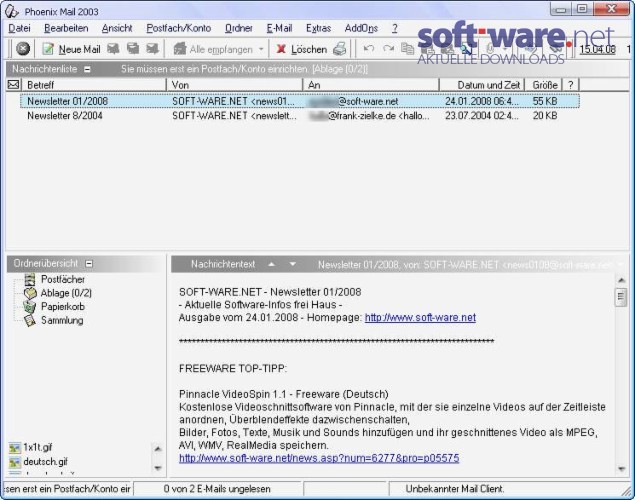Open the E-Mail menu
Image resolution: width=635 pixels, height=500 pixels.
(x=279, y=28)
